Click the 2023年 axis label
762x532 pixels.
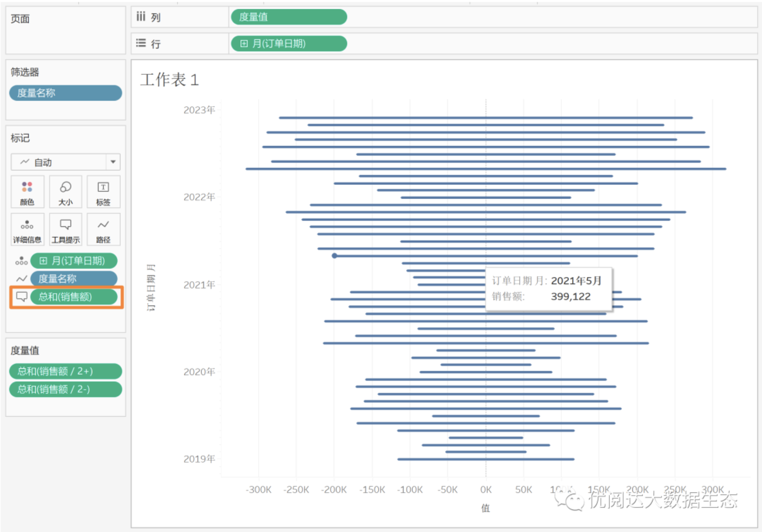point(199,110)
